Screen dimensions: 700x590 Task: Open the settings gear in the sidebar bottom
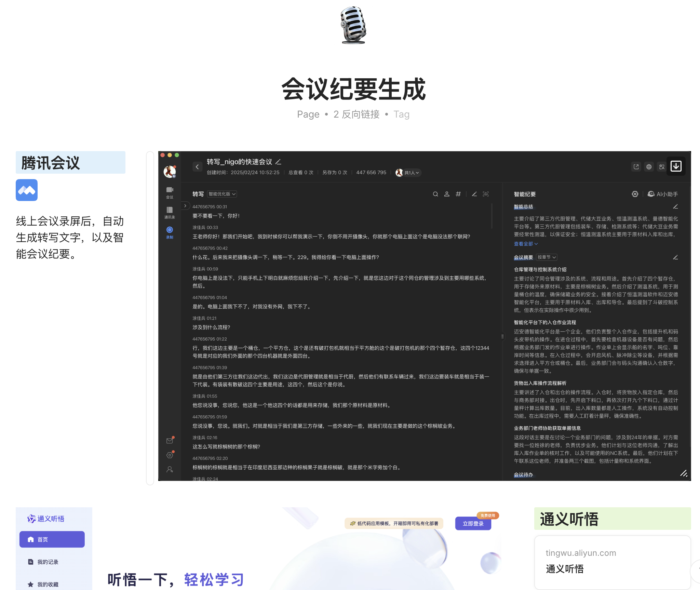[x=170, y=455]
